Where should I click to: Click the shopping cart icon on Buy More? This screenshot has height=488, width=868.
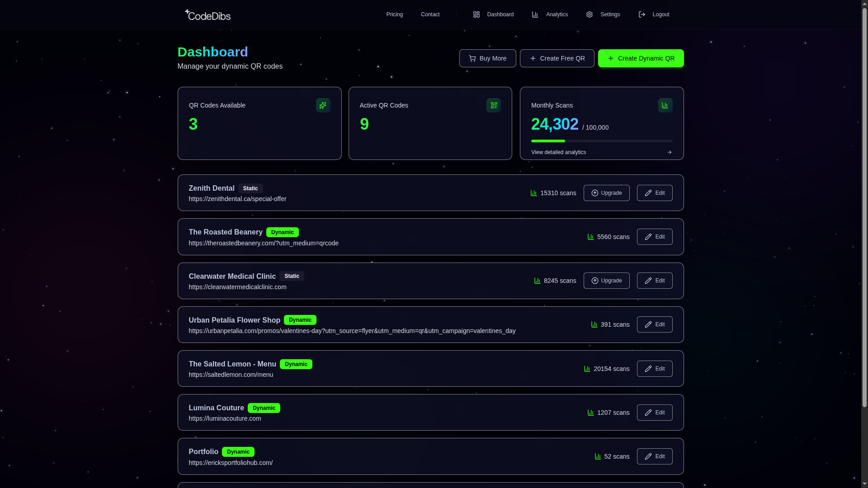(x=472, y=58)
